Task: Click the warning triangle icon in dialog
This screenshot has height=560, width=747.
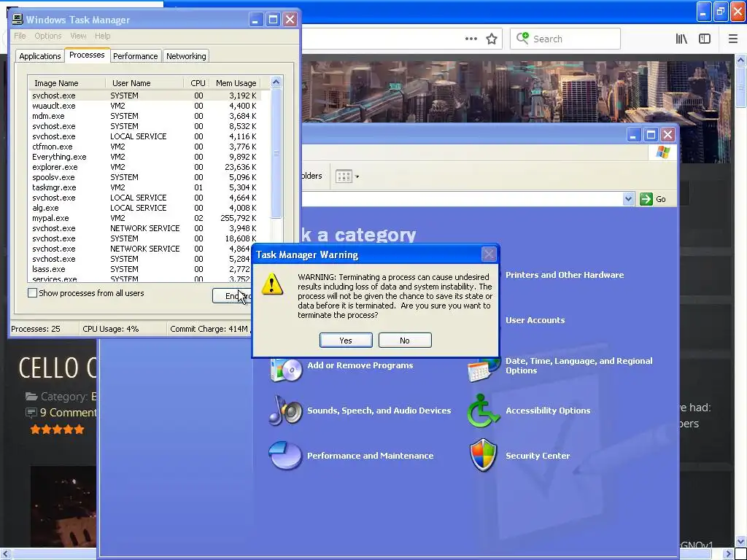Action: 272,284
